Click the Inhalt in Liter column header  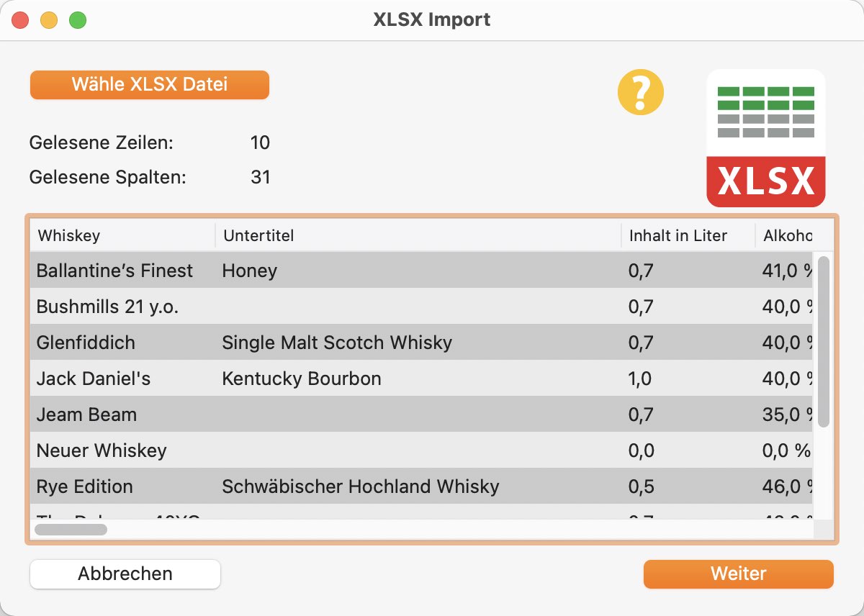(x=688, y=235)
